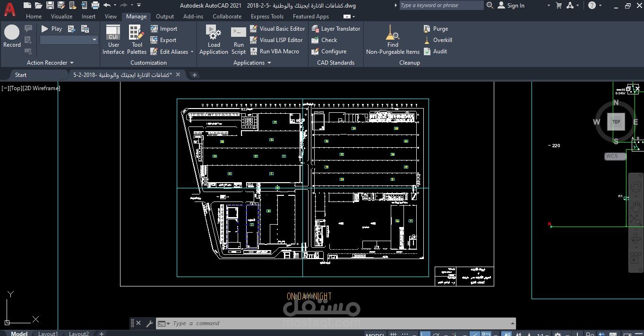
Task: Click Run Script
Action: [x=239, y=40]
